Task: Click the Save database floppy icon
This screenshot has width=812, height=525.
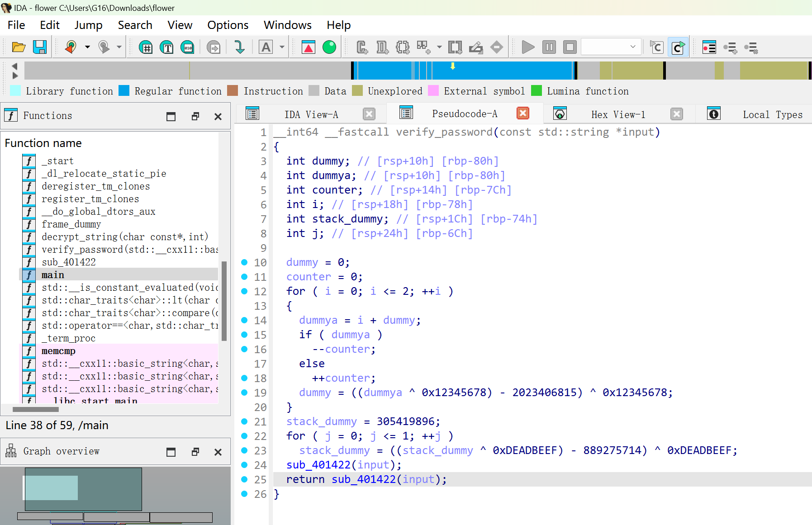Action: [40, 47]
